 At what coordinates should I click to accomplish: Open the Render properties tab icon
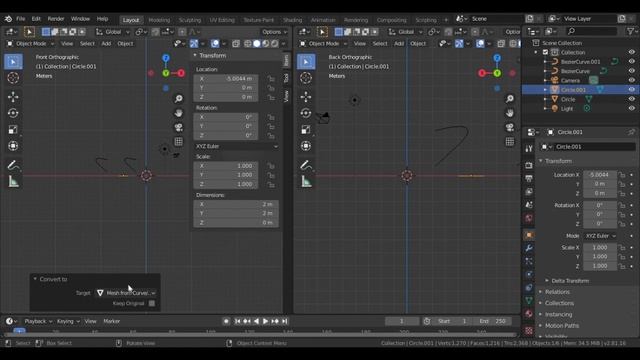tap(529, 165)
